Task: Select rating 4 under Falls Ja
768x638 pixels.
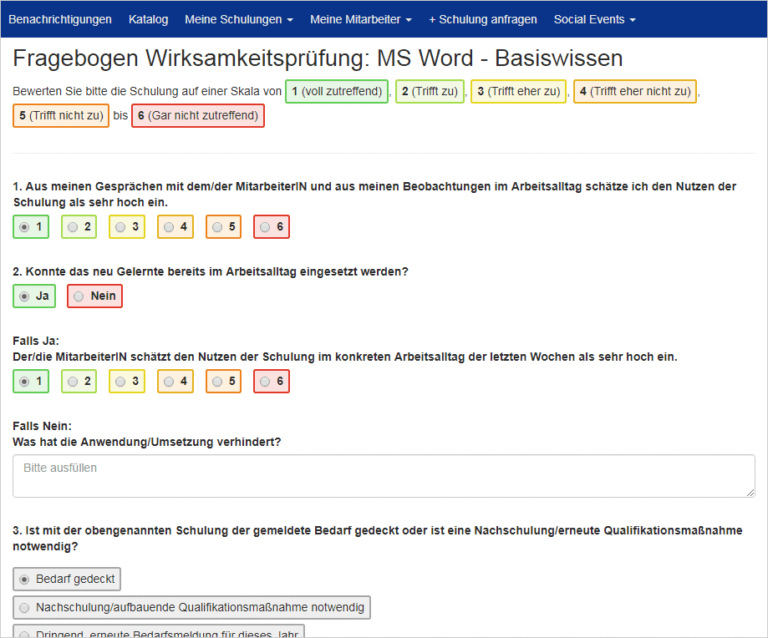Action: pos(175,381)
